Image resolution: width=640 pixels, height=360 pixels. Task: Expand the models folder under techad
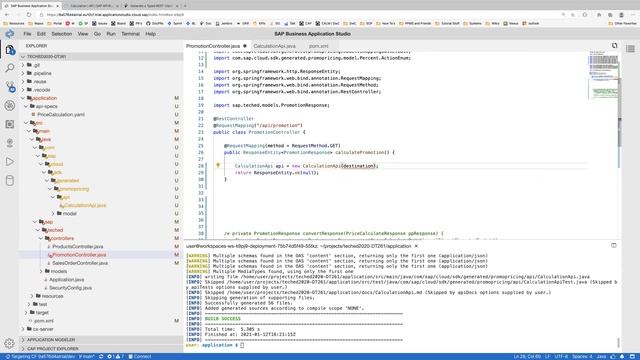point(41,271)
